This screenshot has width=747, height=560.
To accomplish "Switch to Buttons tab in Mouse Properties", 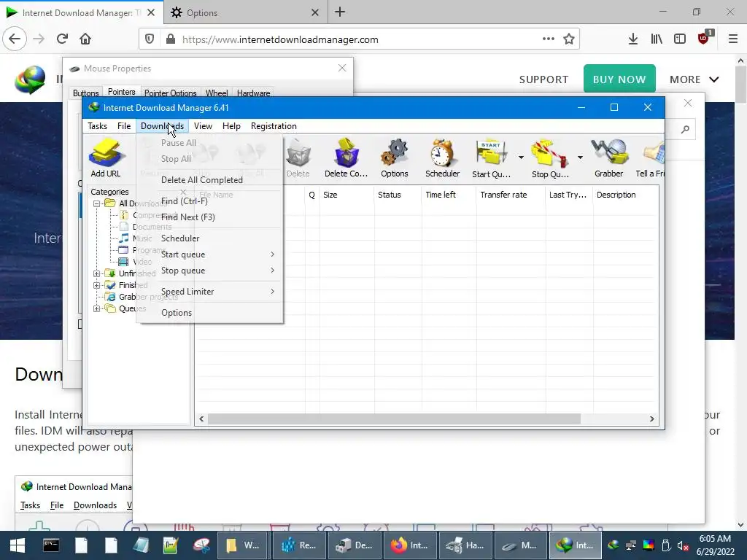I will tap(86, 93).
